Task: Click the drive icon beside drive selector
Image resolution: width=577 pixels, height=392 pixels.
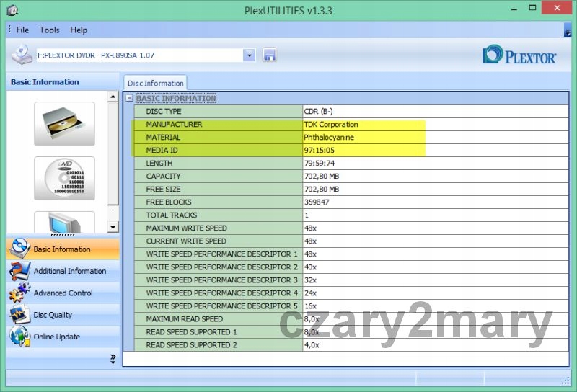Action: (21, 55)
